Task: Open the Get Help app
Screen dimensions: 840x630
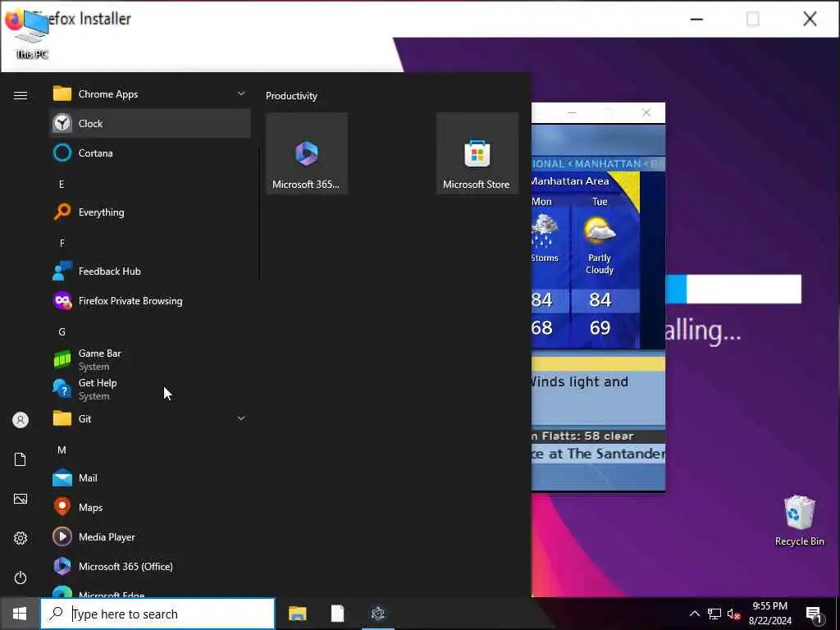Action: 149,389
